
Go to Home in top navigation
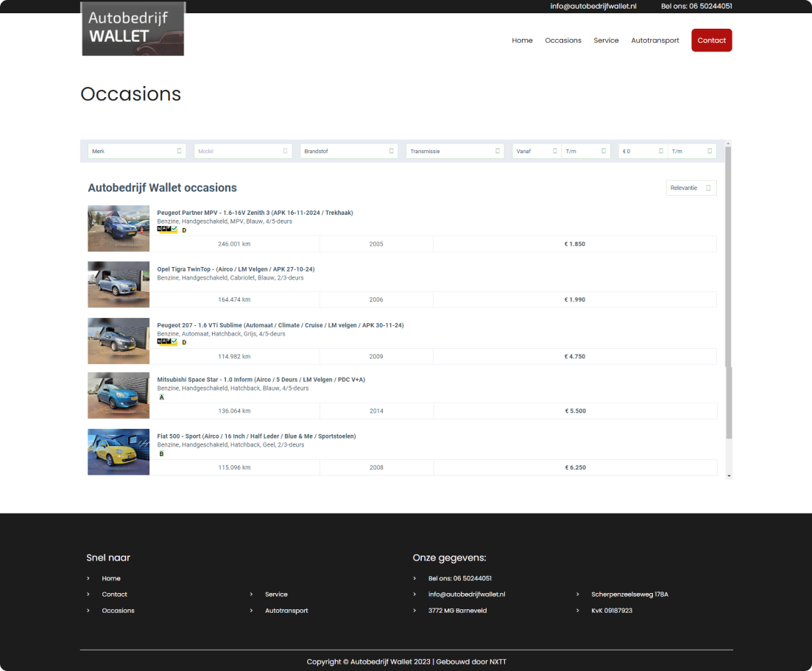click(x=522, y=40)
